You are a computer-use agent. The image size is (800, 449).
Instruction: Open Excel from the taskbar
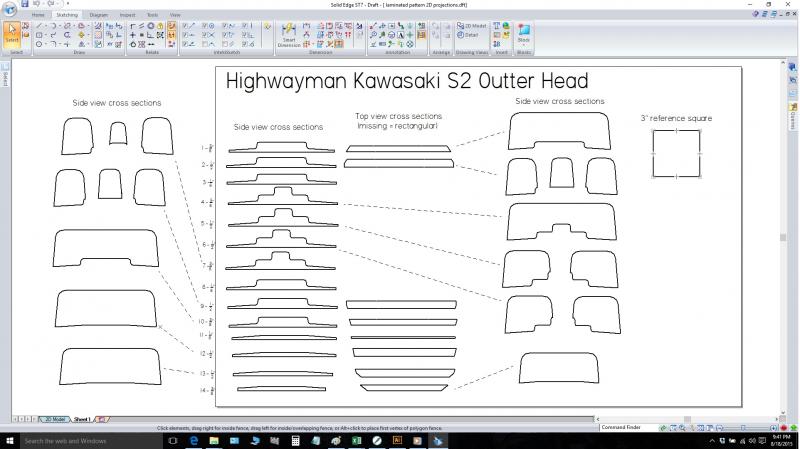pyautogui.click(x=357, y=441)
